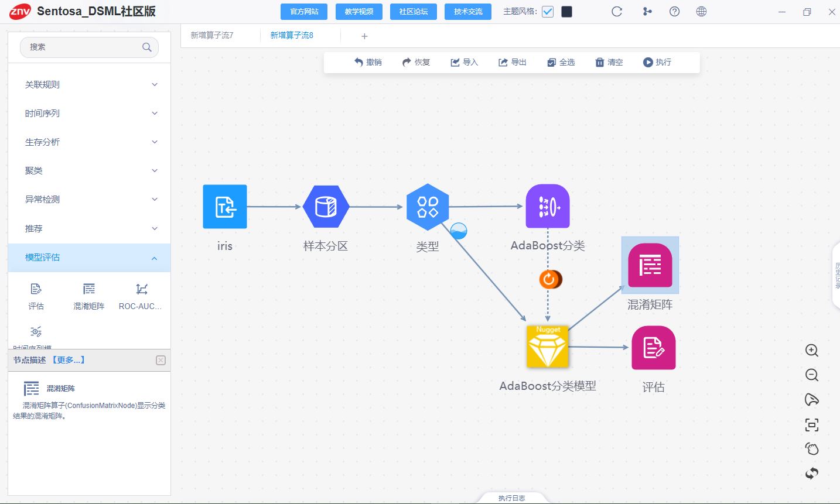Click the hand pan tool icon
Screen dimensions: 840x504
[812, 449]
